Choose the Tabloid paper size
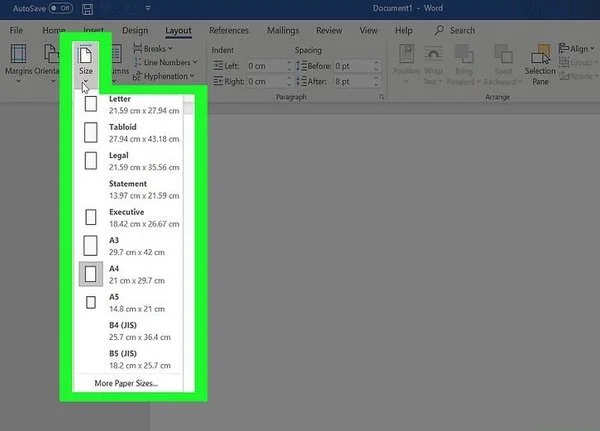The height and width of the screenshot is (431, 600). point(132,133)
